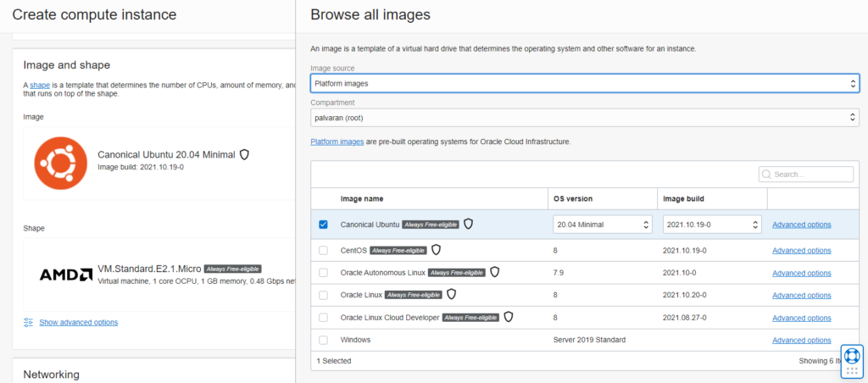Tick the Oracle Linux 8 checkbox
The image size is (868, 383).
[x=323, y=295]
